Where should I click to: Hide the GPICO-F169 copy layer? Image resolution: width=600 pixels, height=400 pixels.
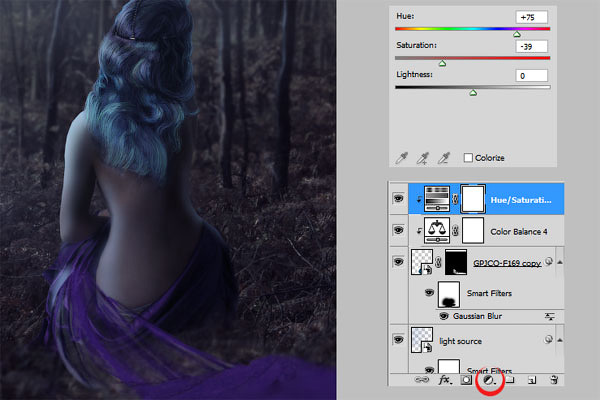(398, 262)
